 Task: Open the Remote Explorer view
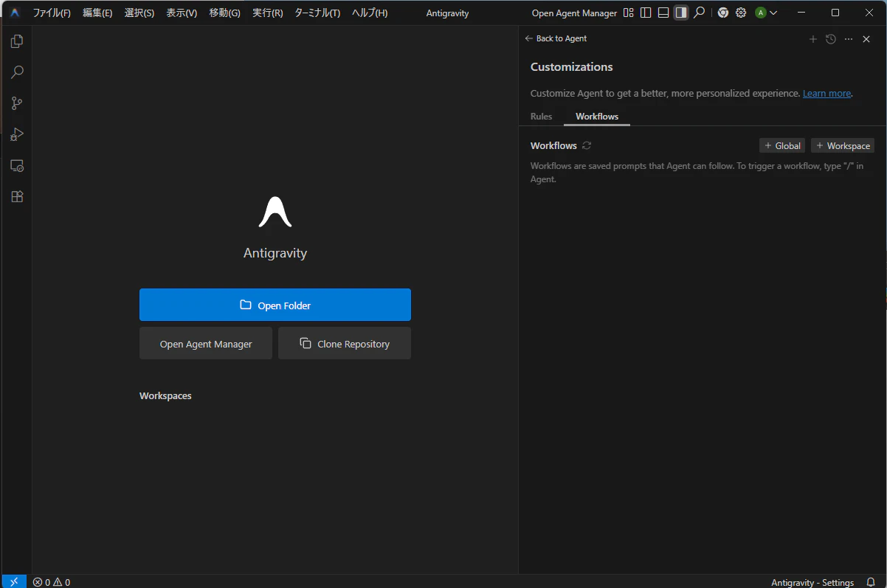pyautogui.click(x=17, y=165)
